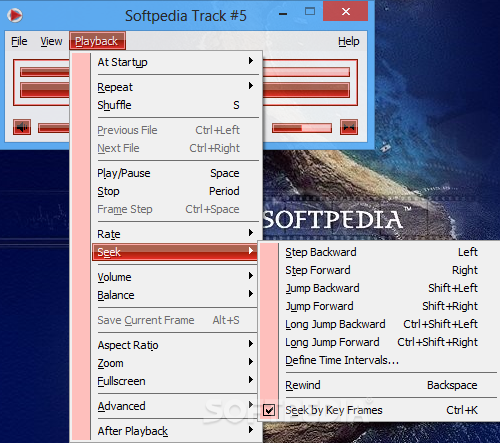Click the right-side volume slider bar
500x443 pixels.
pyautogui.click(x=302, y=128)
